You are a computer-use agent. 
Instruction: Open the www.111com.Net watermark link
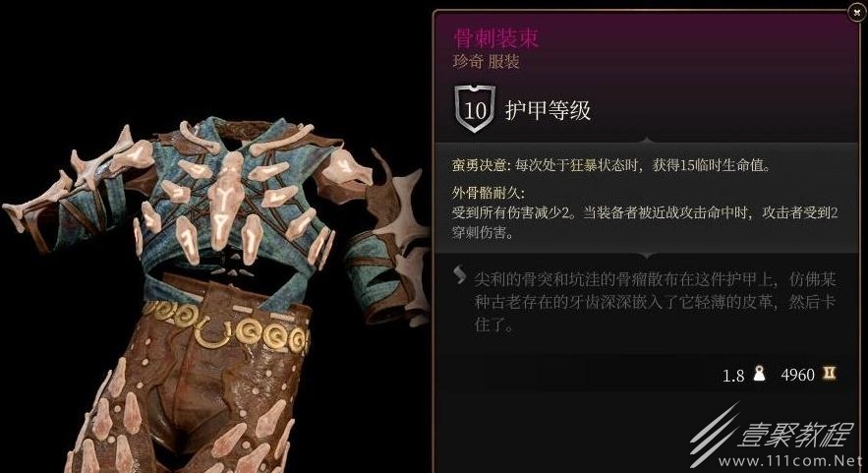click(790, 461)
